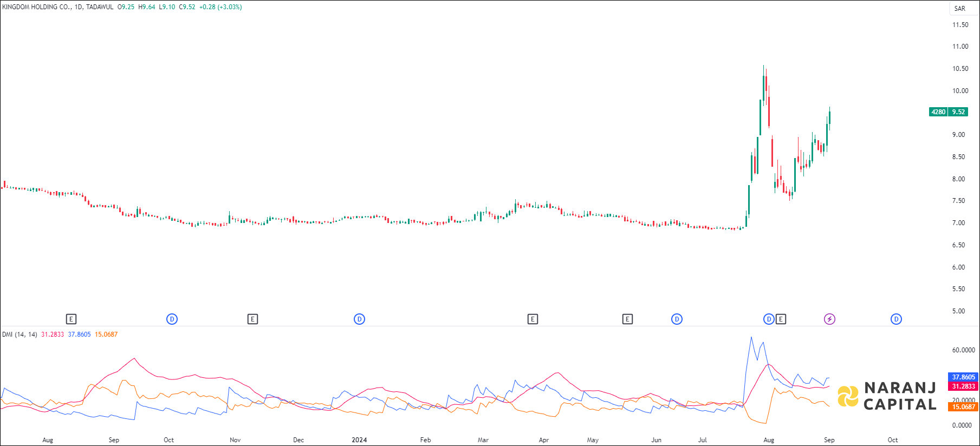The image size is (980, 446).
Task: Select the earnings E marker before April 2024
Action: (533, 319)
